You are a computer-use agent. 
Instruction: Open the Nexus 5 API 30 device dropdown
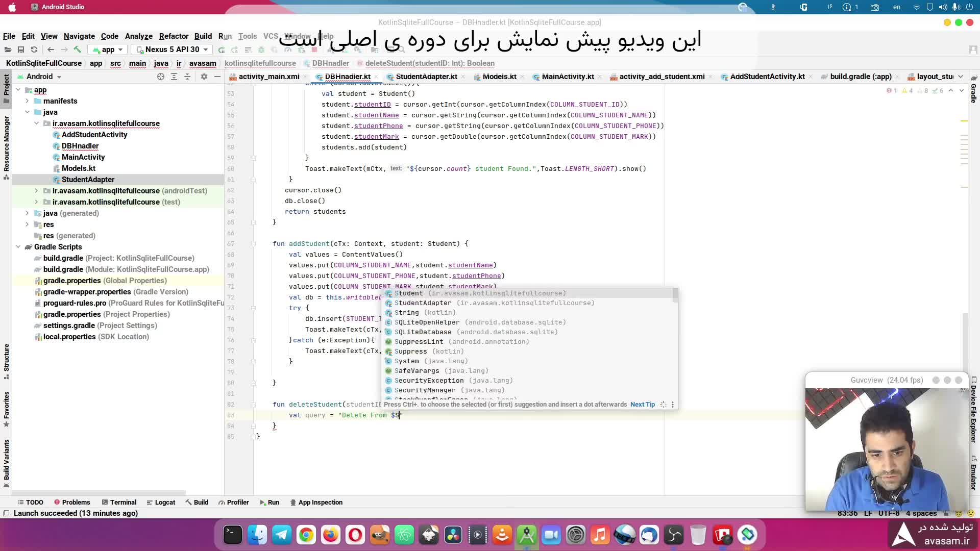pos(171,49)
